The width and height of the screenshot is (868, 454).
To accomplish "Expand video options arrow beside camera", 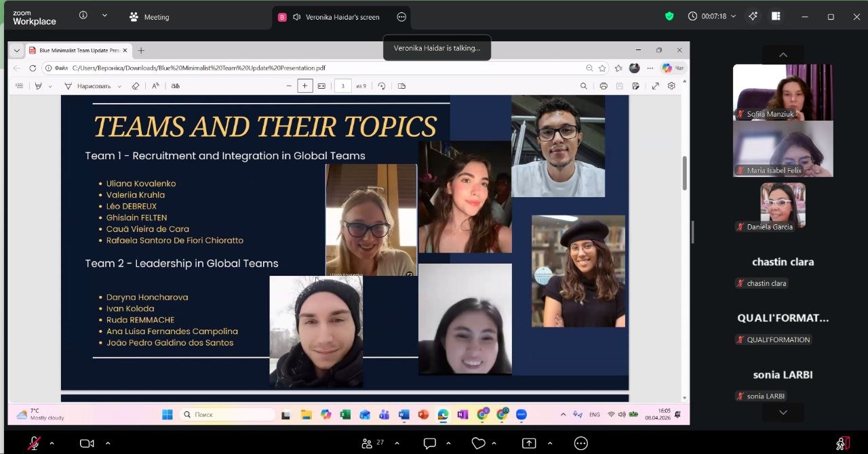I will click(x=108, y=443).
